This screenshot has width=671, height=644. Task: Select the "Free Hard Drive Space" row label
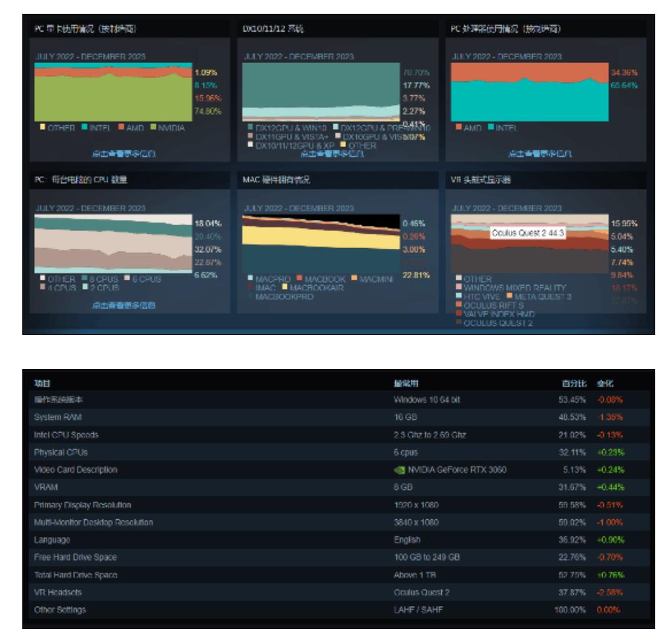76,557
